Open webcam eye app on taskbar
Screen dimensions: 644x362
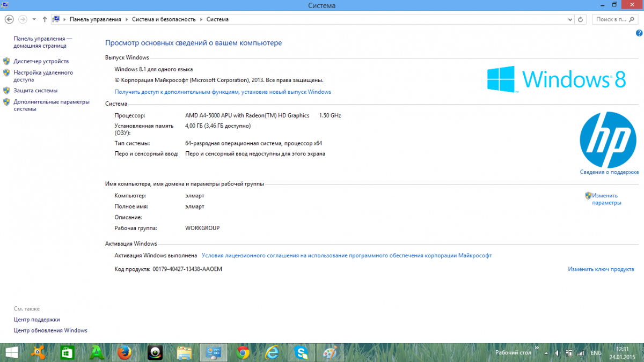pos(156,352)
